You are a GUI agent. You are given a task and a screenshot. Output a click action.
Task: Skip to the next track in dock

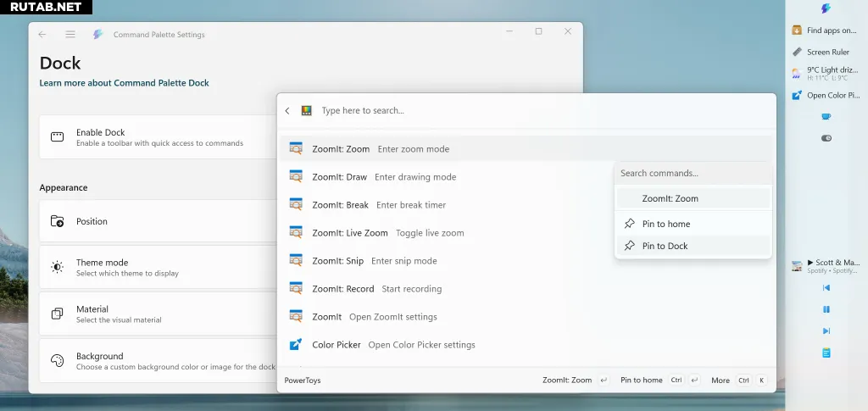(826, 330)
